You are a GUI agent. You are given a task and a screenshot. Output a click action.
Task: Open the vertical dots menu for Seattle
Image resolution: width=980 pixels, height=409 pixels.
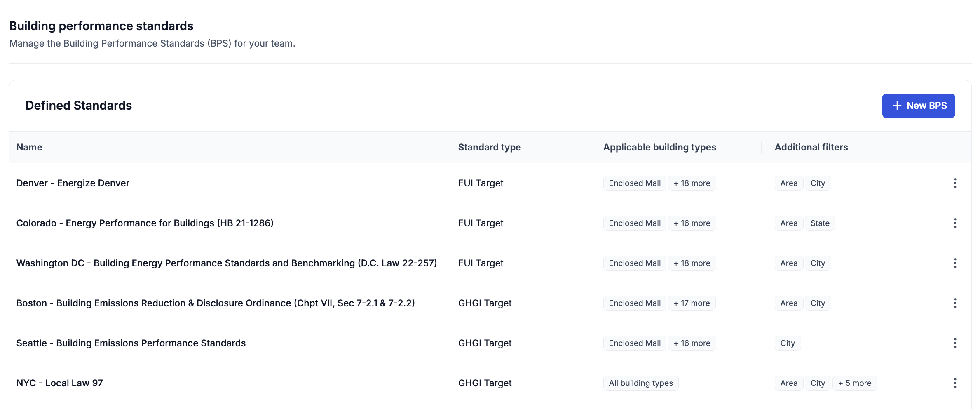(x=955, y=343)
